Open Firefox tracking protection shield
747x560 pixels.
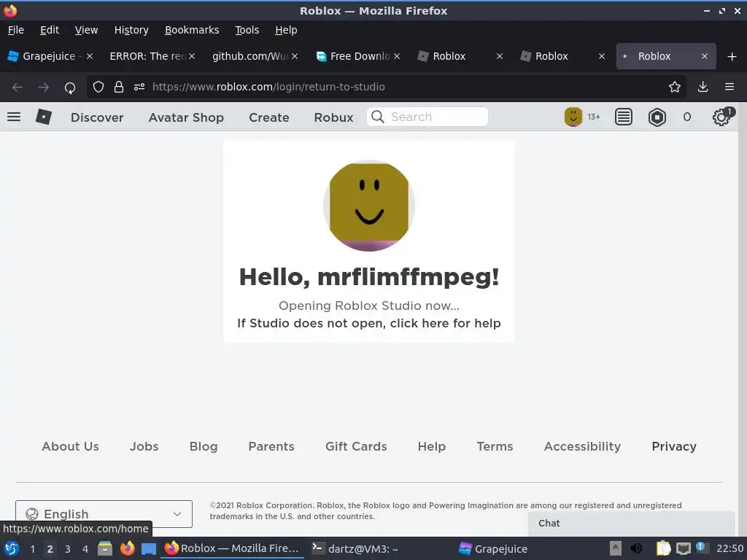tap(98, 87)
